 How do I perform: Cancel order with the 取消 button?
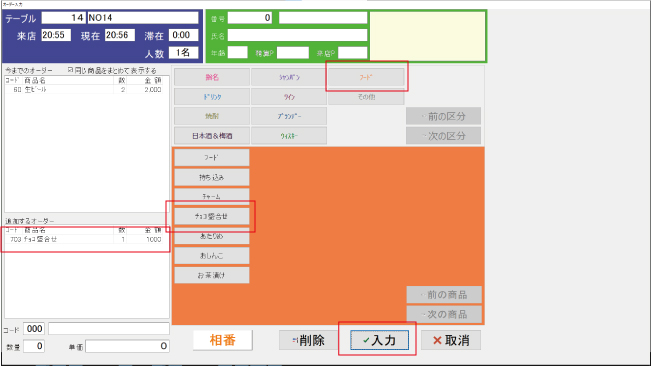(x=451, y=340)
